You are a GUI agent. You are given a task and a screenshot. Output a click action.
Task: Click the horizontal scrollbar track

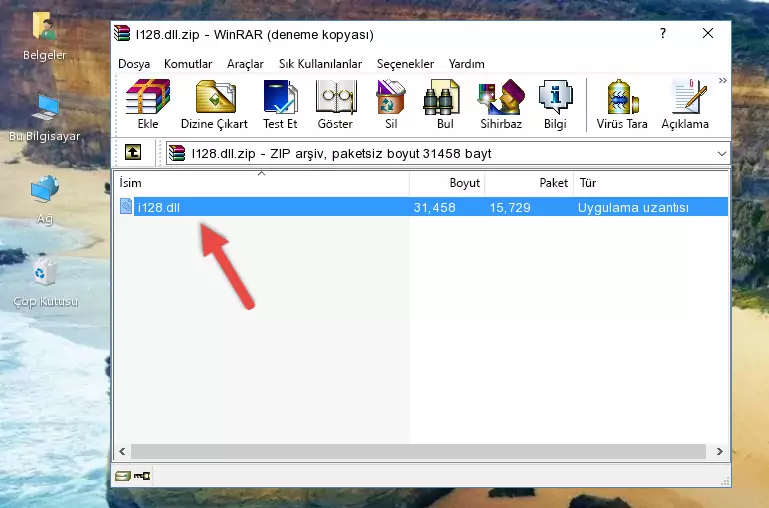coord(418,451)
